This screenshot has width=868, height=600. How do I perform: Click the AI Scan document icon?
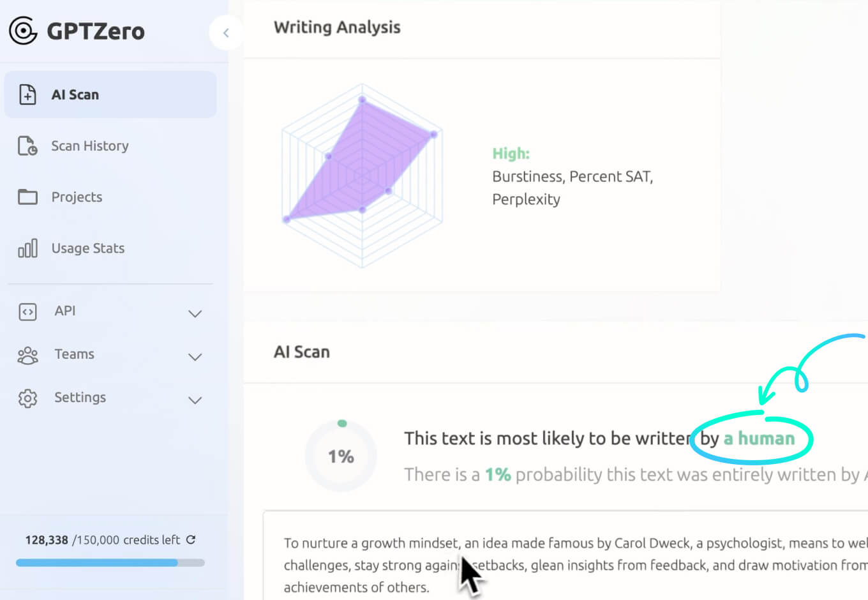(x=27, y=94)
